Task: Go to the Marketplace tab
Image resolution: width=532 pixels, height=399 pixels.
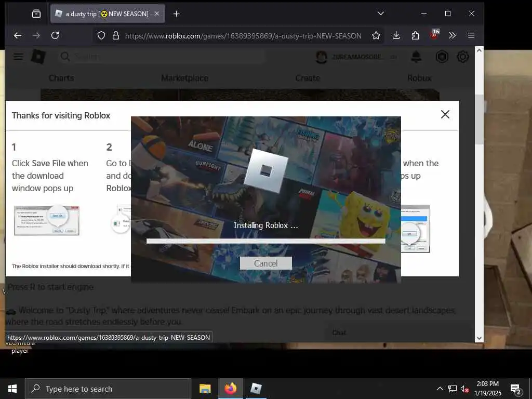Action: 185,78
